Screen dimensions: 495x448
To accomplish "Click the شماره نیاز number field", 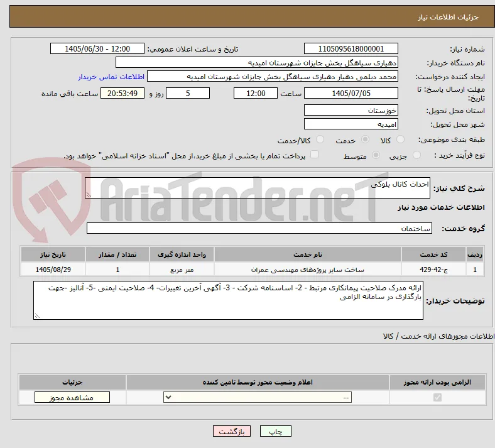I will click(351, 48).
